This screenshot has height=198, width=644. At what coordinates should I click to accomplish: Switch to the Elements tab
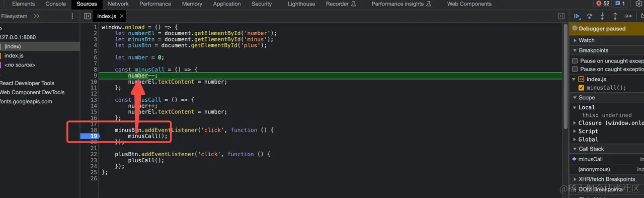point(23,4)
